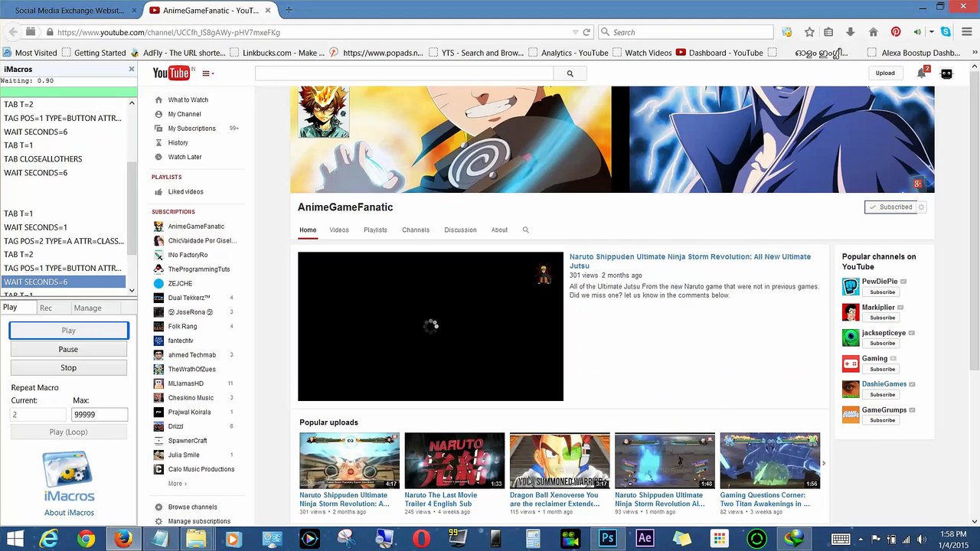Subscribe to jacksepticeye channel

(x=882, y=343)
